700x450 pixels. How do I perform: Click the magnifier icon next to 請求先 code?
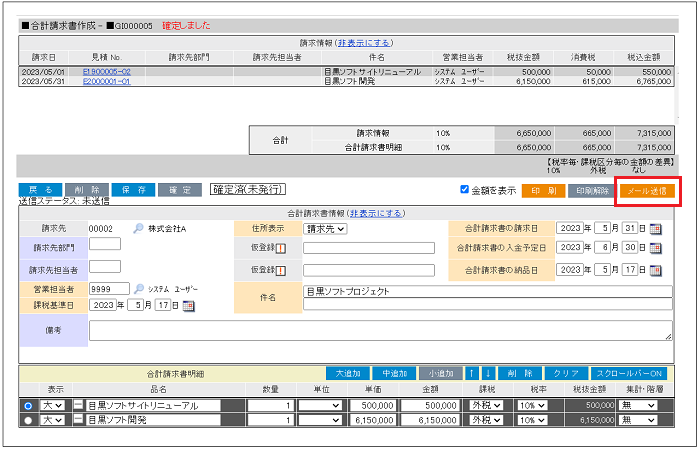click(x=138, y=229)
